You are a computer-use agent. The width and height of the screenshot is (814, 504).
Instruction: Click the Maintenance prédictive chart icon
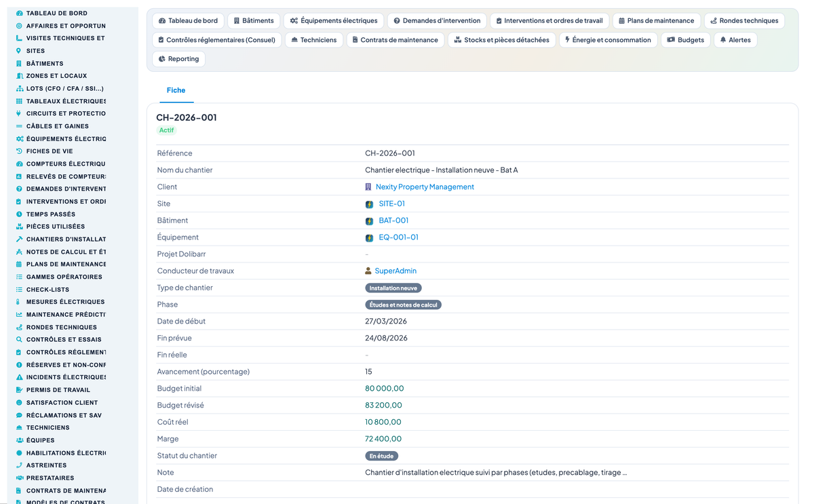(x=19, y=314)
